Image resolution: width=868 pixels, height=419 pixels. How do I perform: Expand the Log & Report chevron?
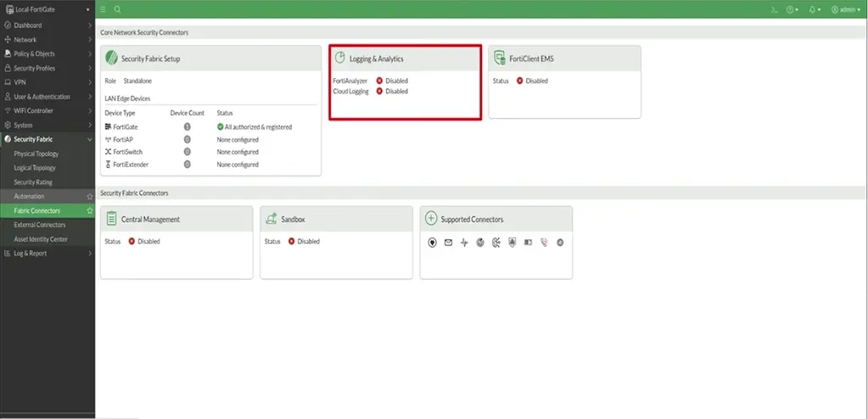click(x=90, y=254)
